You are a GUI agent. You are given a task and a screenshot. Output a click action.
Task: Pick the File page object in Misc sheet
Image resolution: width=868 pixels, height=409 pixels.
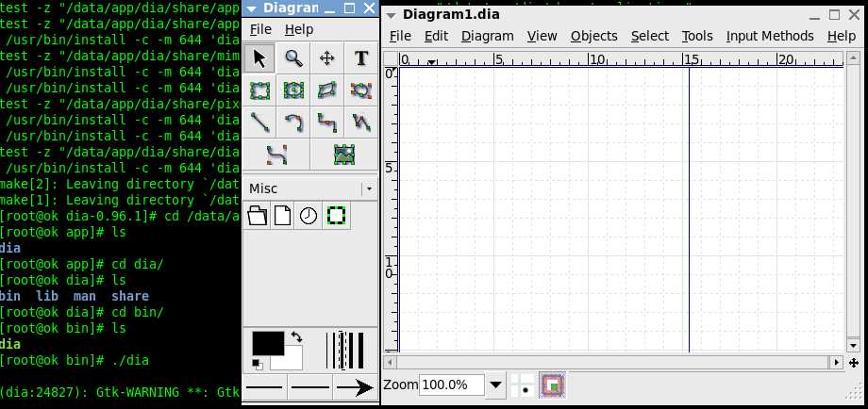coord(283,216)
